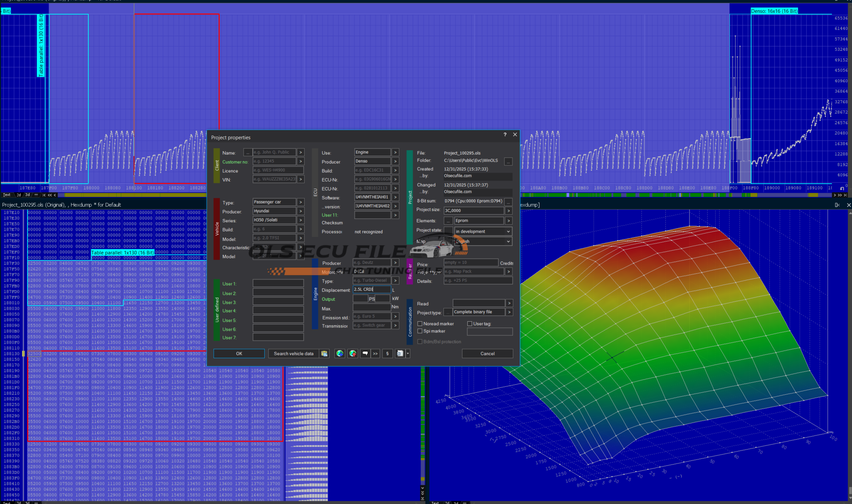852x504 pixels.
Task: Click the folder browse ellipsis button
Action: (x=508, y=162)
